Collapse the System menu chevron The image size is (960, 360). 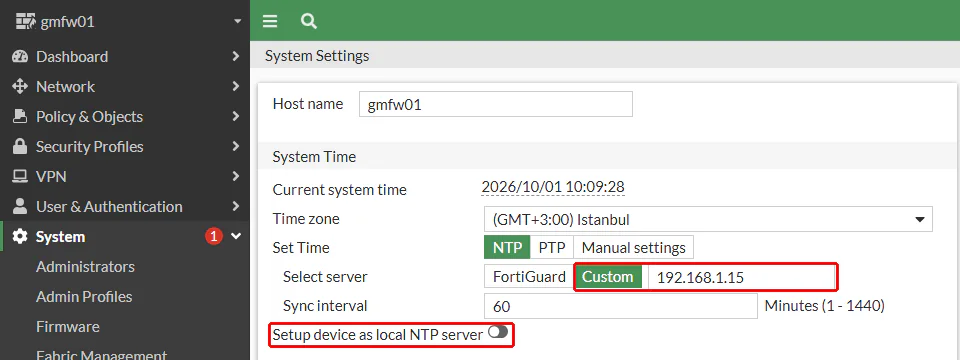pyautogui.click(x=236, y=236)
